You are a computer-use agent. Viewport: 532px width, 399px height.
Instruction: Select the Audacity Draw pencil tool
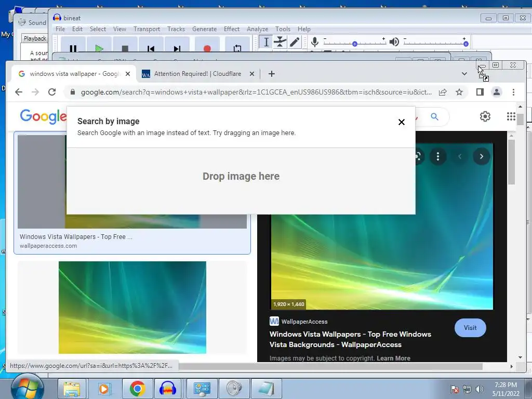tap(295, 42)
